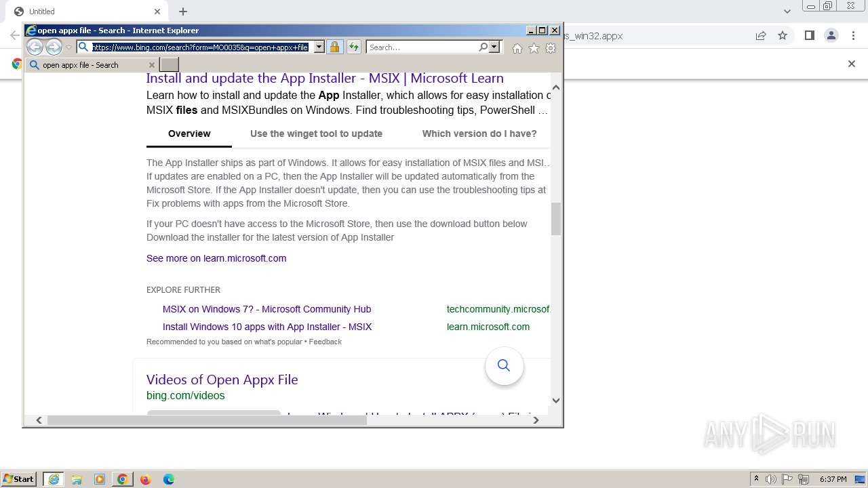
Task: Switch to 'Which version do I have?' tab
Action: (x=479, y=134)
